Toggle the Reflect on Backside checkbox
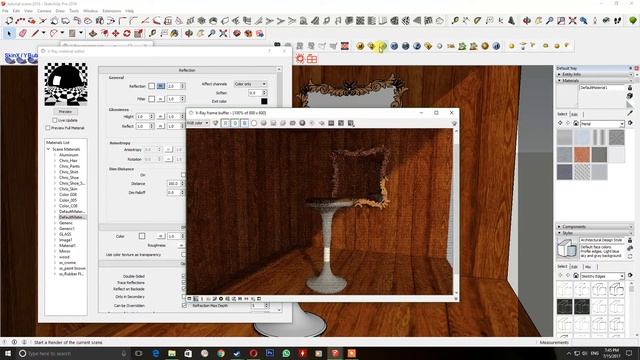Image resolution: width=640 pixels, height=360 pixels. [184, 289]
